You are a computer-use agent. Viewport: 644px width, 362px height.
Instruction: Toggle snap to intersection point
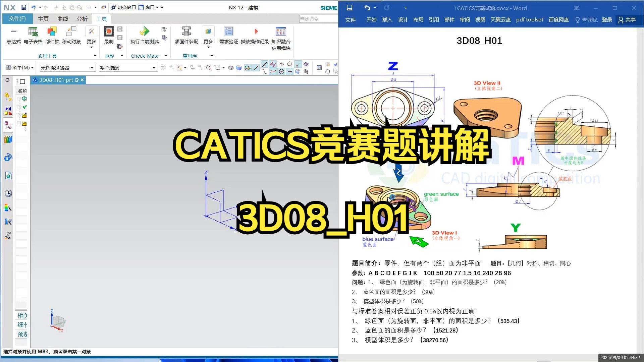(x=281, y=64)
